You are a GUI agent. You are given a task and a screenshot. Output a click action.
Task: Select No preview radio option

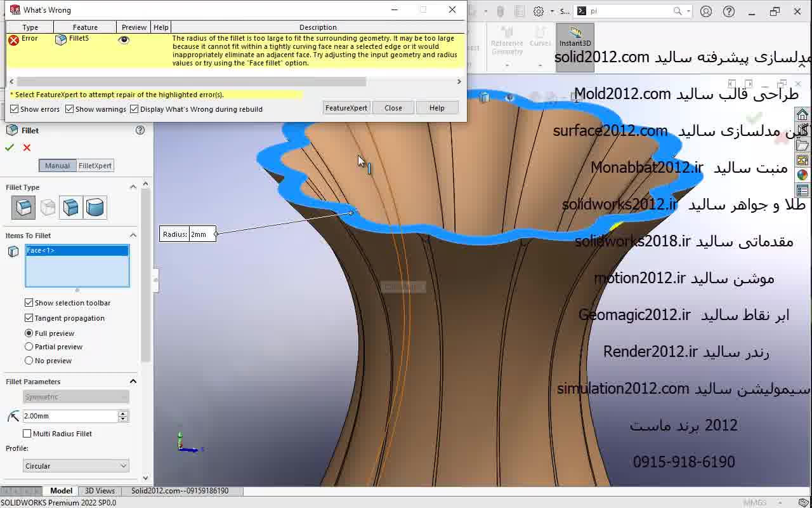pyautogui.click(x=29, y=361)
